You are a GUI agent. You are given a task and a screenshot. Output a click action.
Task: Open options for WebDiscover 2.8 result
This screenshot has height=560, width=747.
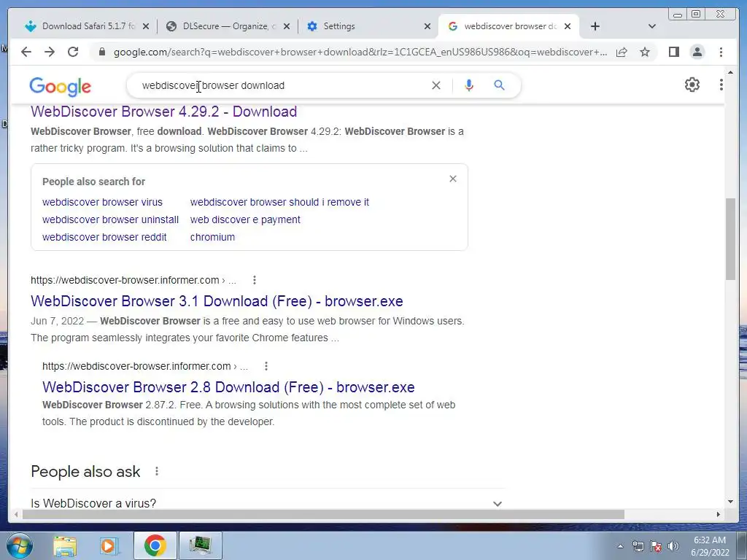pyautogui.click(x=266, y=366)
